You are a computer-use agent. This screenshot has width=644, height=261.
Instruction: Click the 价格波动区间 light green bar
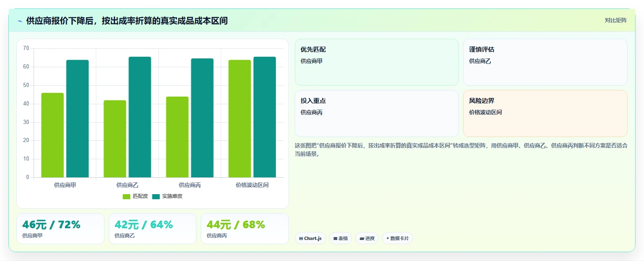click(x=240, y=119)
